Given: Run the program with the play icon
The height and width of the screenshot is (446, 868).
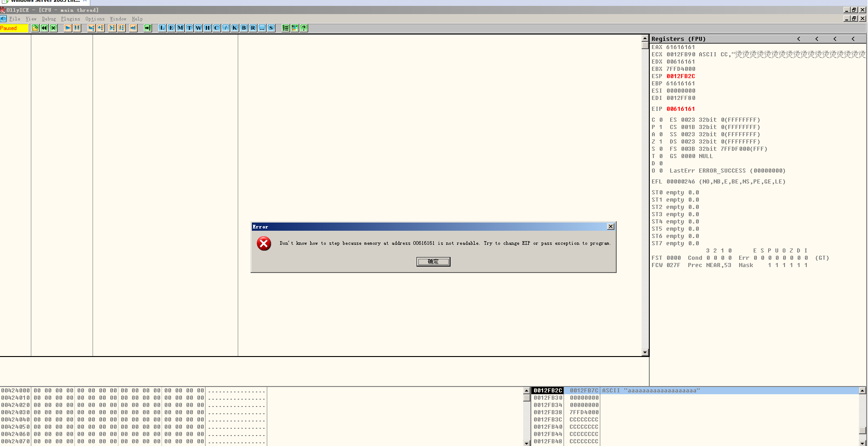Looking at the screenshot, I should coord(68,28).
